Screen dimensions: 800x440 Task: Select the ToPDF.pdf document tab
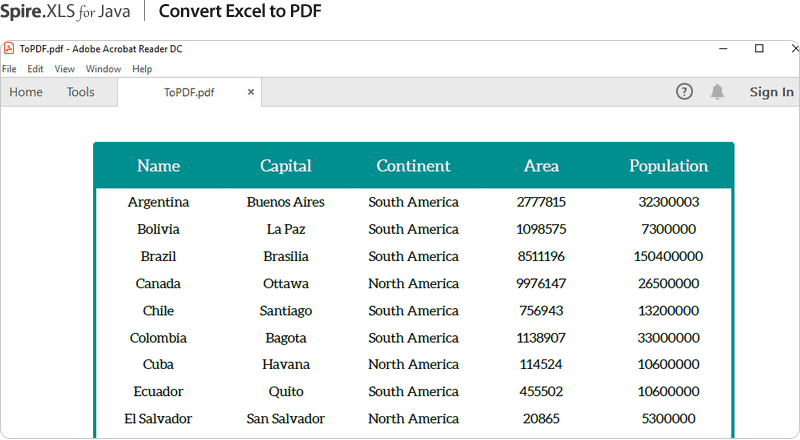point(189,92)
